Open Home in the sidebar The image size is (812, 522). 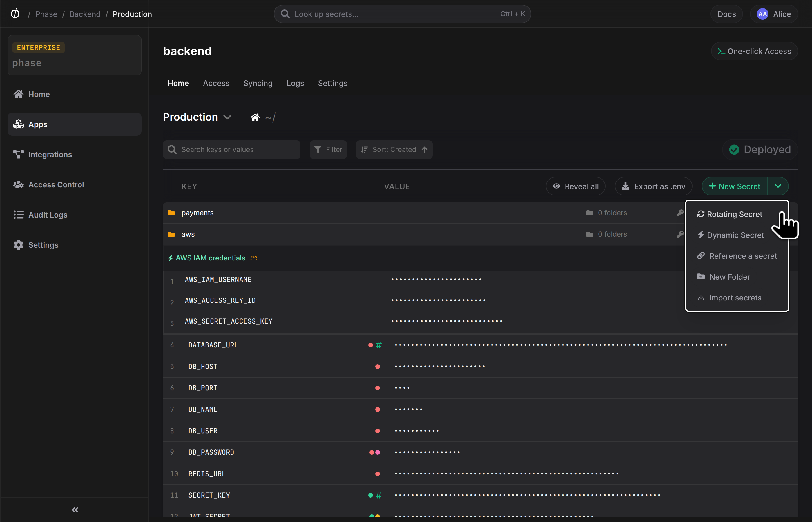click(x=74, y=94)
